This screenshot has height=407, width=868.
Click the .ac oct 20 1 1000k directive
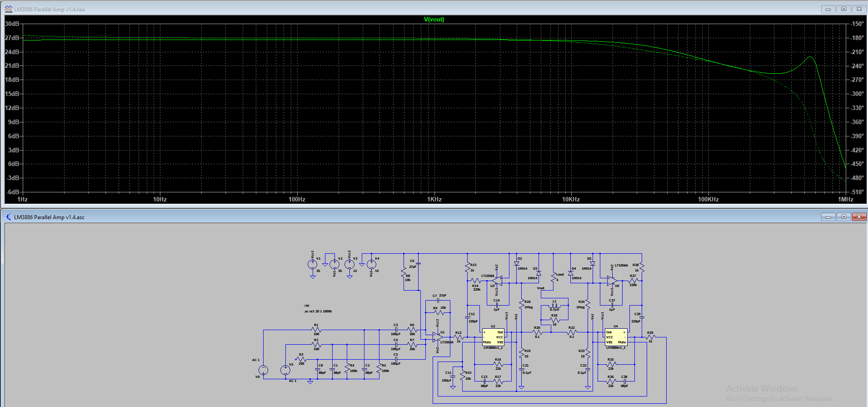pos(318,312)
